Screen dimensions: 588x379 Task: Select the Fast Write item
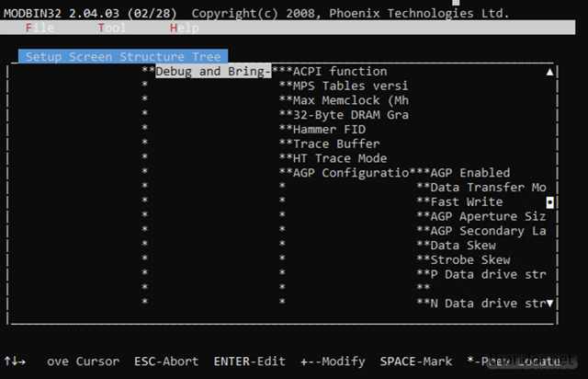click(467, 201)
